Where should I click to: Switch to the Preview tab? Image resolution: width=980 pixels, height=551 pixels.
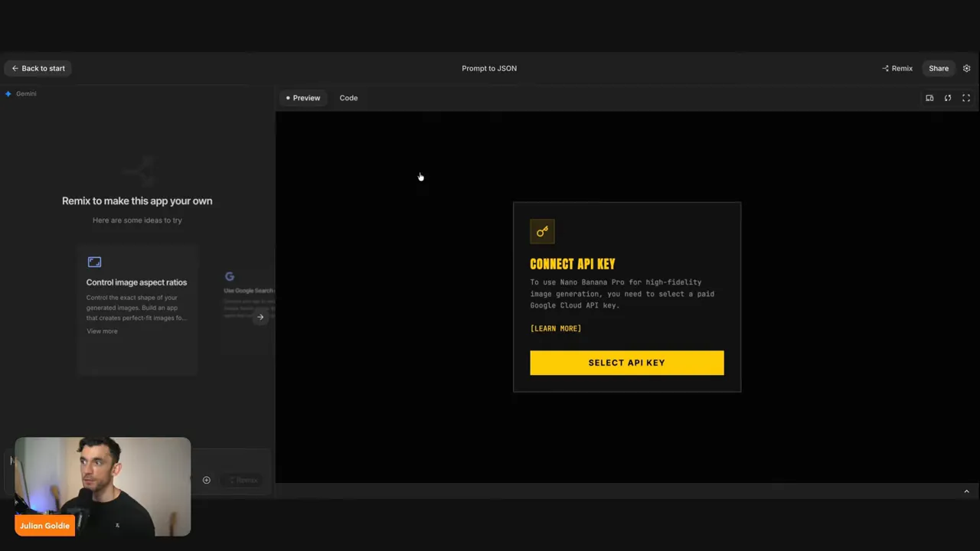click(303, 98)
